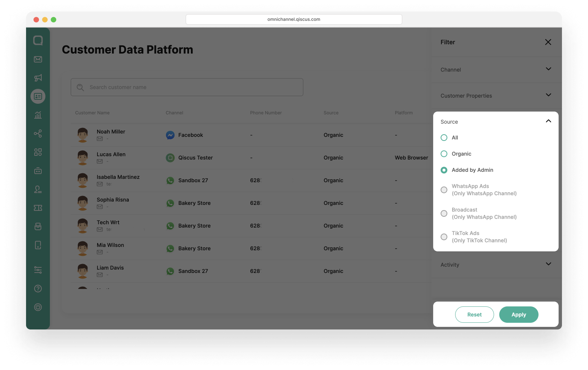588x370 pixels.
Task: Click the Web Browser platform cell
Action: (411, 158)
